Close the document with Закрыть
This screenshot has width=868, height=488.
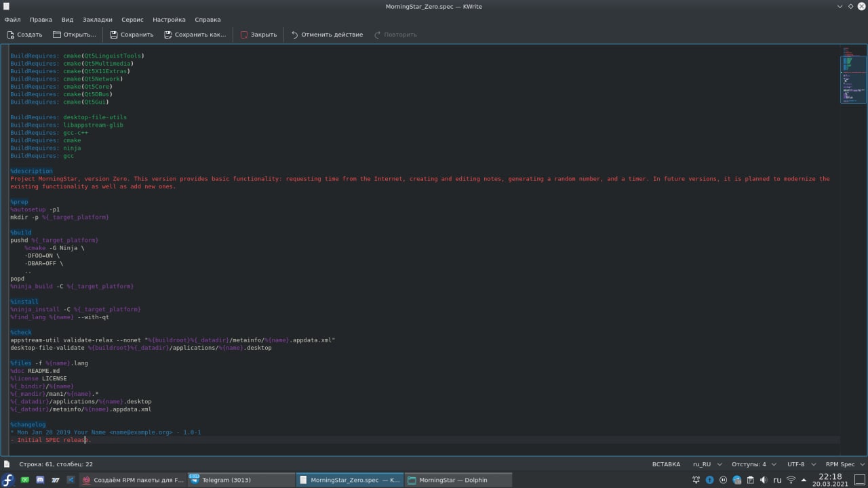click(258, 35)
